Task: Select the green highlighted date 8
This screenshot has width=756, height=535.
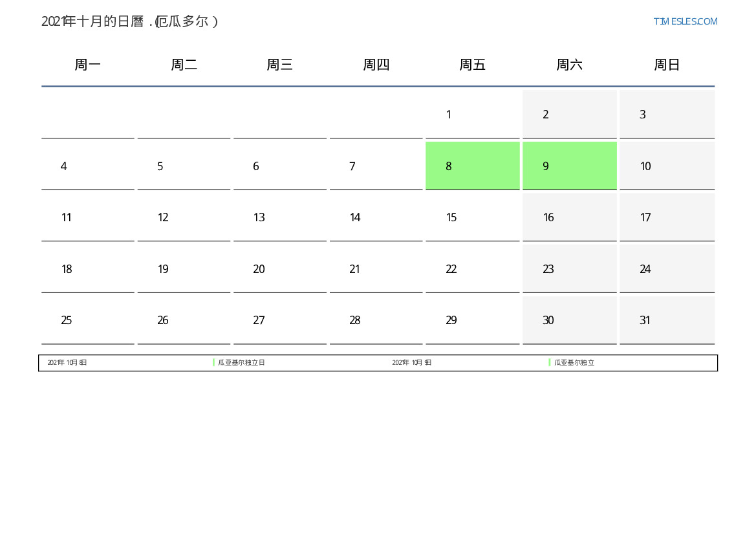Action: pyautogui.click(x=473, y=166)
